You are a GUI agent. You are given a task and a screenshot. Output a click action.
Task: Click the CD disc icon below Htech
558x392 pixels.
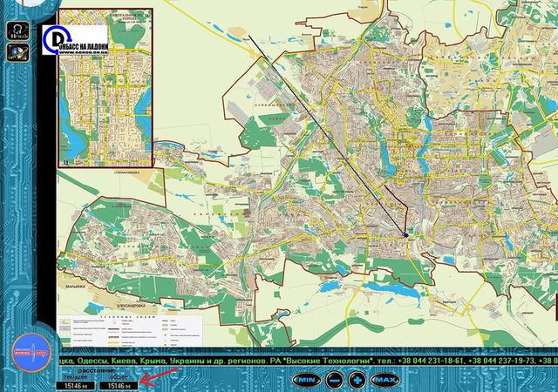click(17, 51)
